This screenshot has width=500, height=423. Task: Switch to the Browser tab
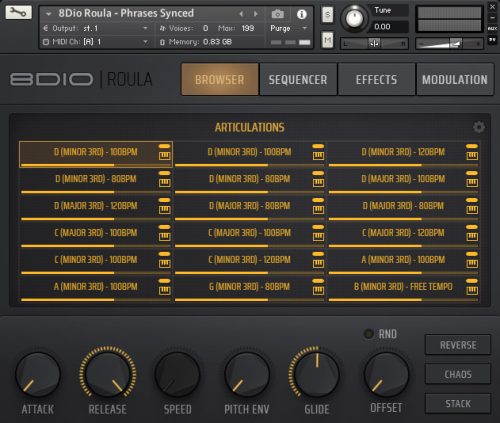pyautogui.click(x=220, y=80)
